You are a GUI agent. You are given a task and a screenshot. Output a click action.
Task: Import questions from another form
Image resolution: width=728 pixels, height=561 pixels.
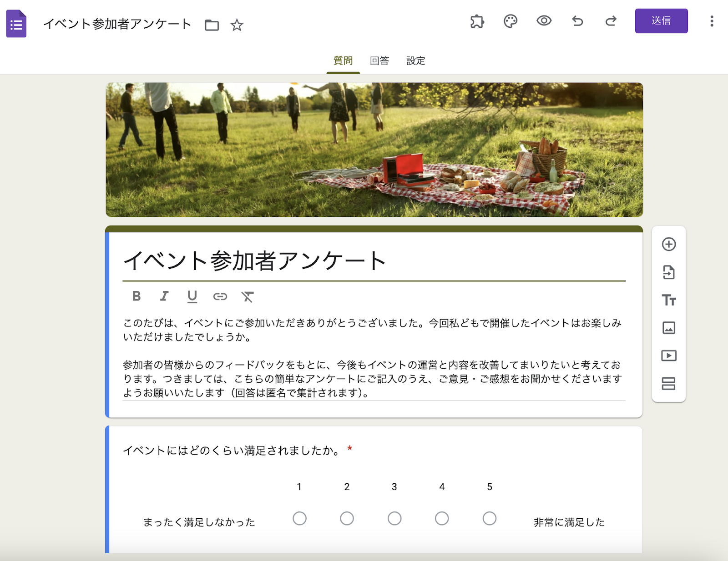668,273
